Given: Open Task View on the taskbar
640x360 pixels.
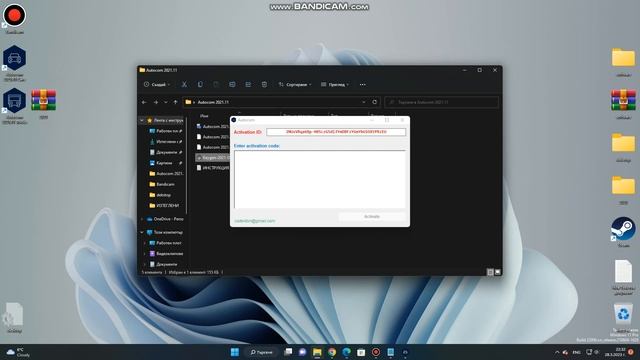Looking at the screenshot, I should (x=288, y=352).
